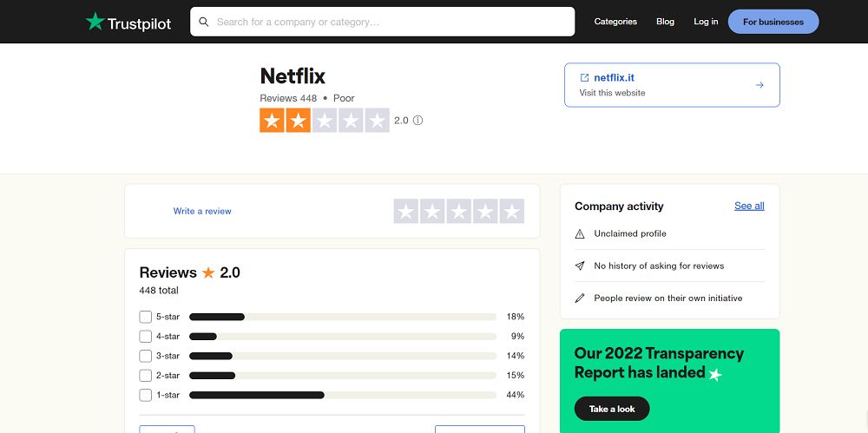Rate one star in Write a review
The height and width of the screenshot is (433, 868).
[x=405, y=211]
